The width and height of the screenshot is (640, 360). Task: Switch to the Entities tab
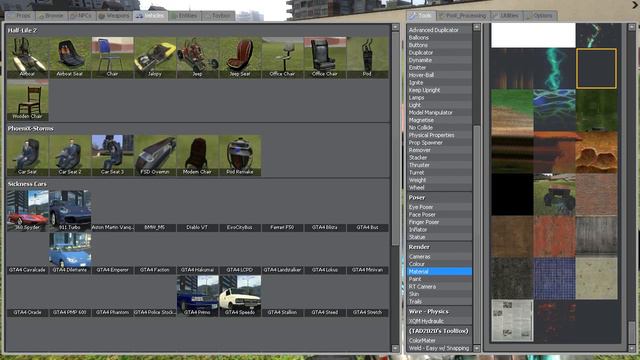click(184, 16)
